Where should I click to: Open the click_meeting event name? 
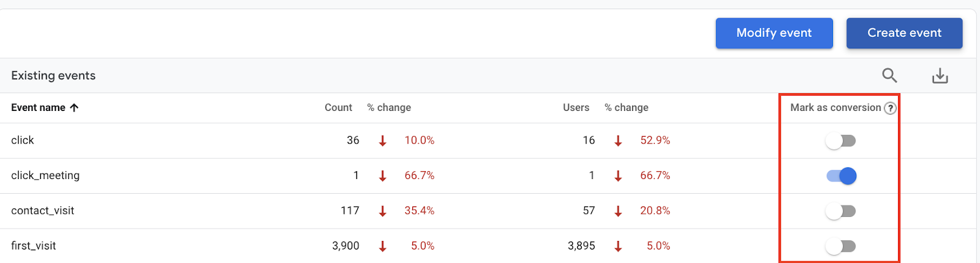45,175
